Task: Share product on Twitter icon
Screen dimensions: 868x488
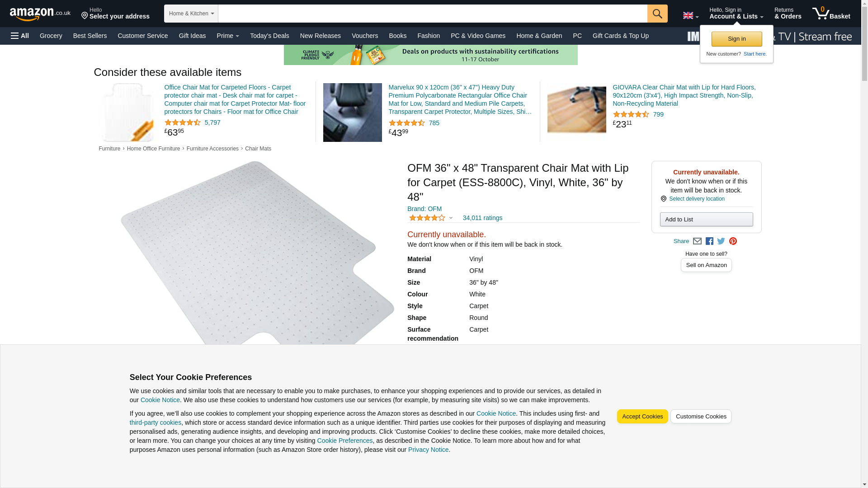Action: [x=721, y=241]
